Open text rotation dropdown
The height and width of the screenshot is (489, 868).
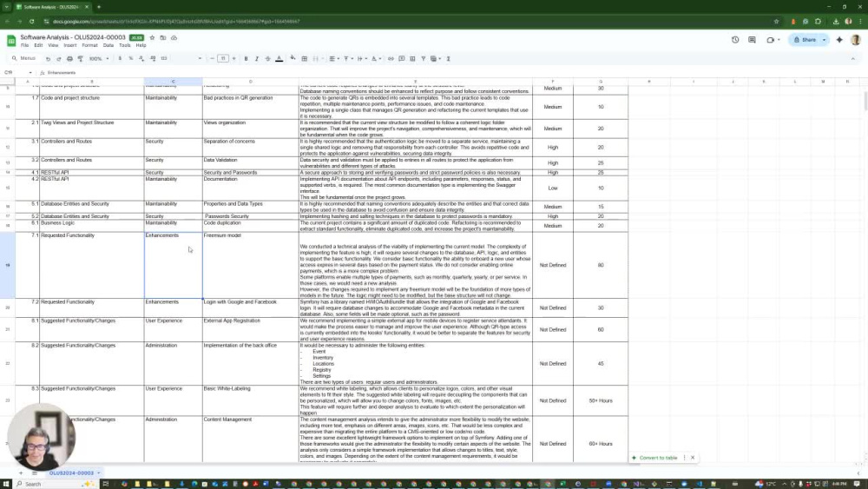(377, 59)
